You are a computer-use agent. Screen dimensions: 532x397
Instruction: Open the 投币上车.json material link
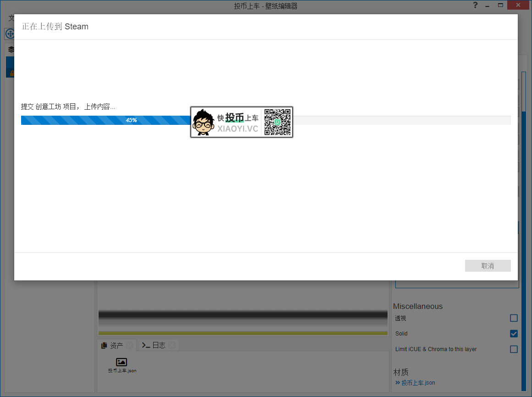(x=418, y=383)
